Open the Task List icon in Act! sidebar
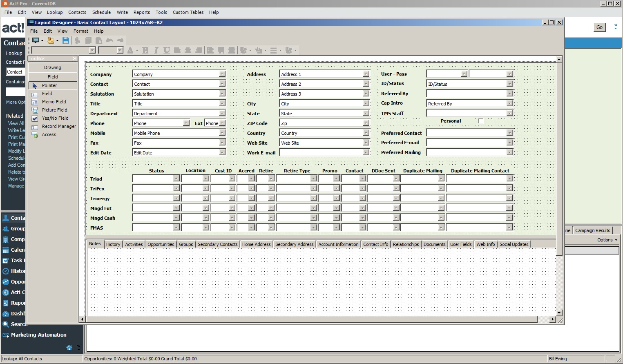Screen dimensions: 623x364 (x=6, y=261)
